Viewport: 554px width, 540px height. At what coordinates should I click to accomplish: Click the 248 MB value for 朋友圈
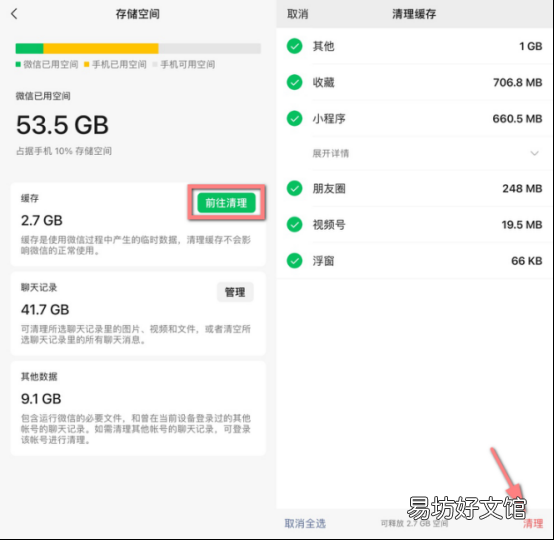522,188
